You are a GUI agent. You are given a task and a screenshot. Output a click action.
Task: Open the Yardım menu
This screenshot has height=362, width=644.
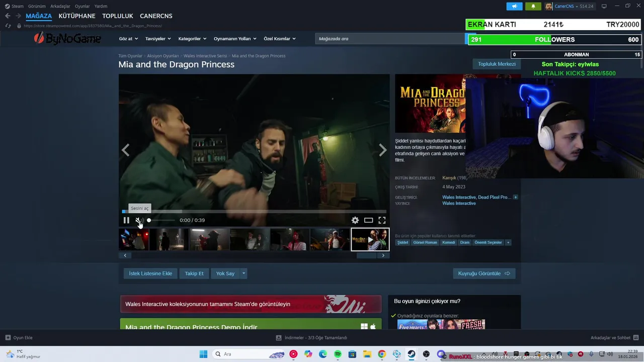101,6
